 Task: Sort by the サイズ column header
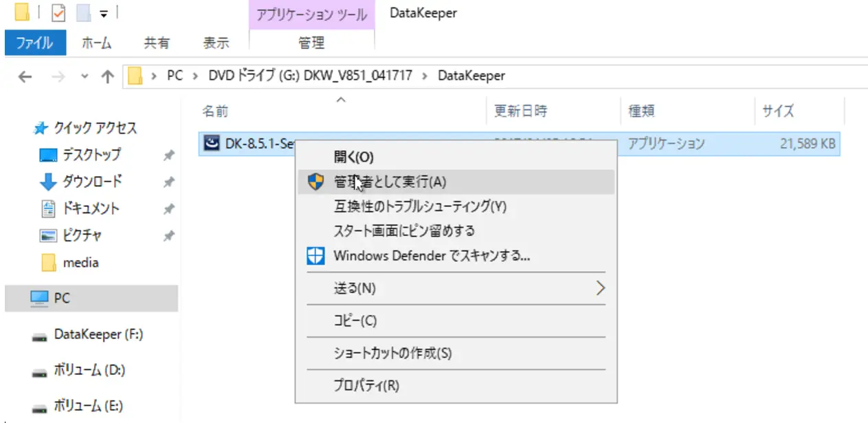pyautogui.click(x=778, y=111)
